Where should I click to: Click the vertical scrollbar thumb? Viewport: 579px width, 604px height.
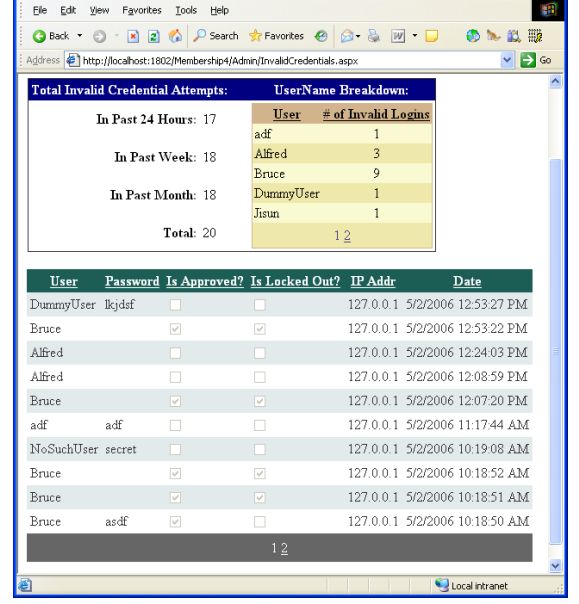[x=555, y=351]
